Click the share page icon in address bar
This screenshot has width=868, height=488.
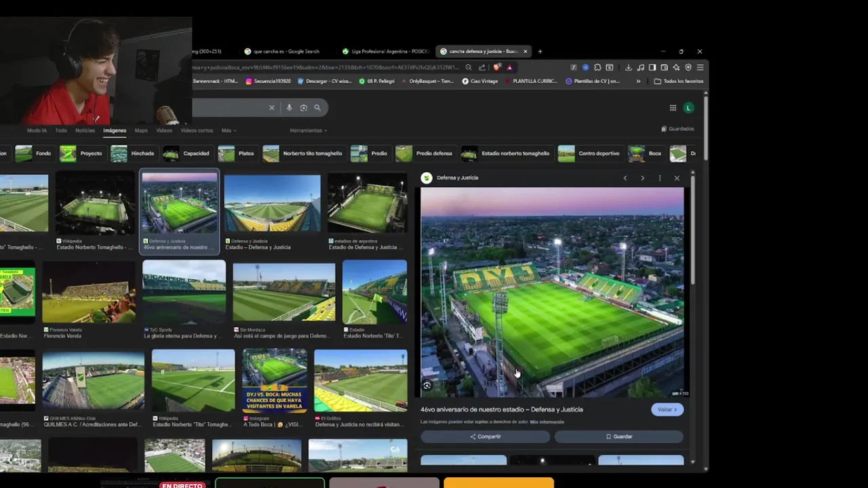(481, 67)
